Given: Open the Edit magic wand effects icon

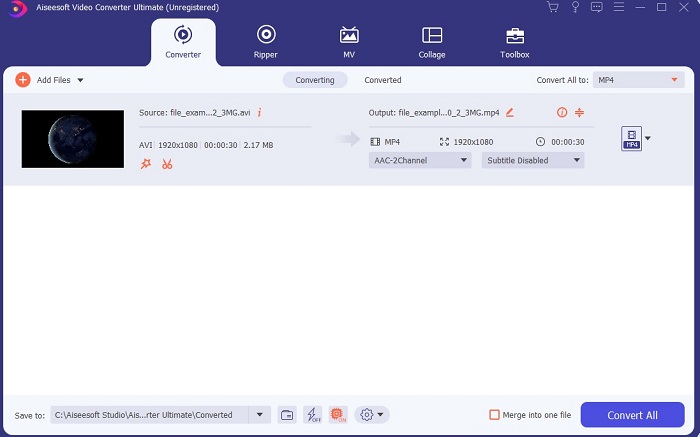Looking at the screenshot, I should pyautogui.click(x=146, y=164).
